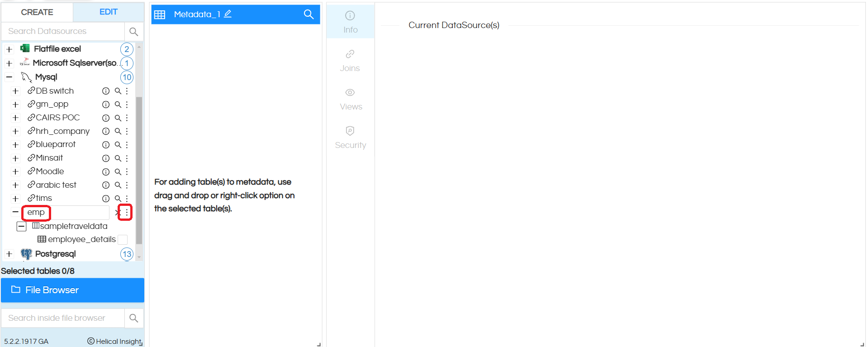Viewport: 868px width, 347px height.
Task: Expand the Flatfile excel datasource group
Action: point(9,49)
